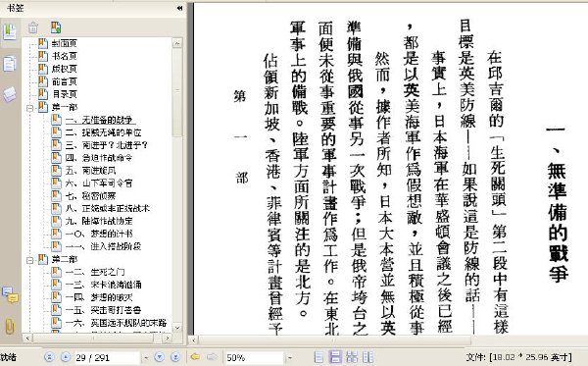Open the Pages thumbnails panel icon
The height and width of the screenshot is (366, 588).
point(10,63)
